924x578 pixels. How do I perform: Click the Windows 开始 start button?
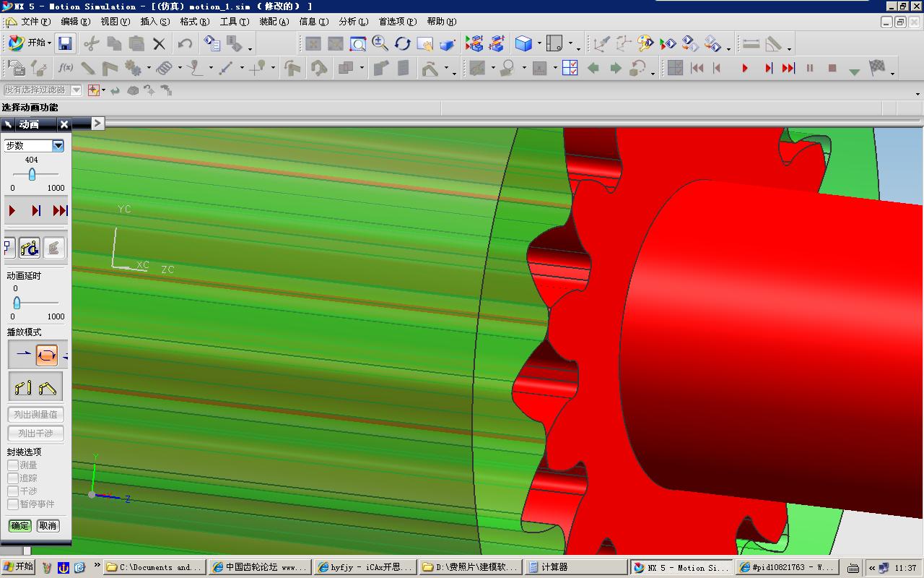[18, 567]
